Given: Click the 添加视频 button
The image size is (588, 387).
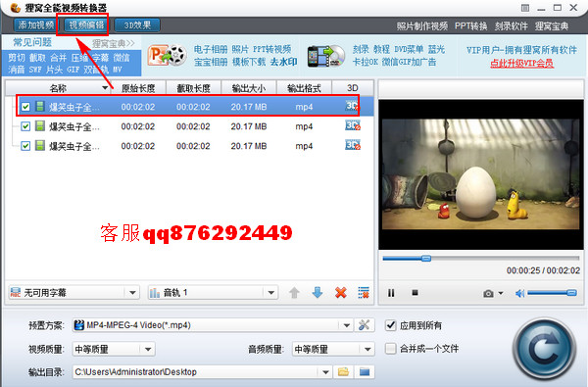Looking at the screenshot, I should click(35, 25).
